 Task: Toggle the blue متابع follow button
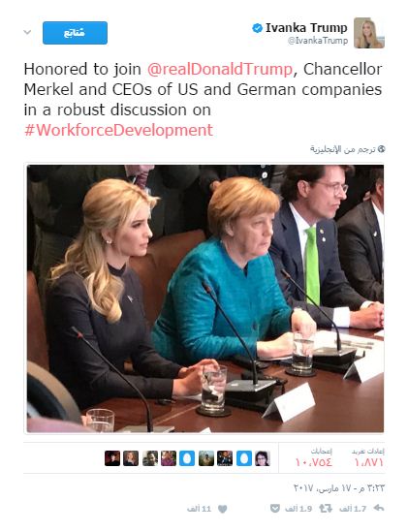tap(75, 33)
